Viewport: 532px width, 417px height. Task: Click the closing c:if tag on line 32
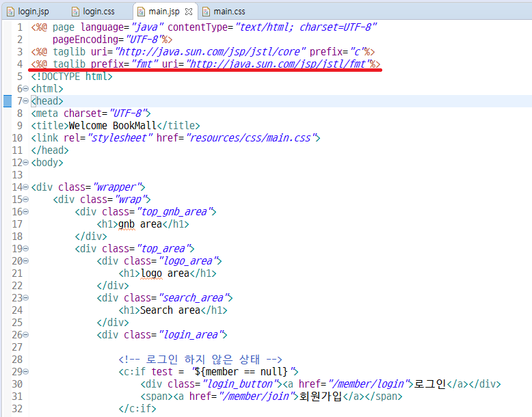coord(137,409)
